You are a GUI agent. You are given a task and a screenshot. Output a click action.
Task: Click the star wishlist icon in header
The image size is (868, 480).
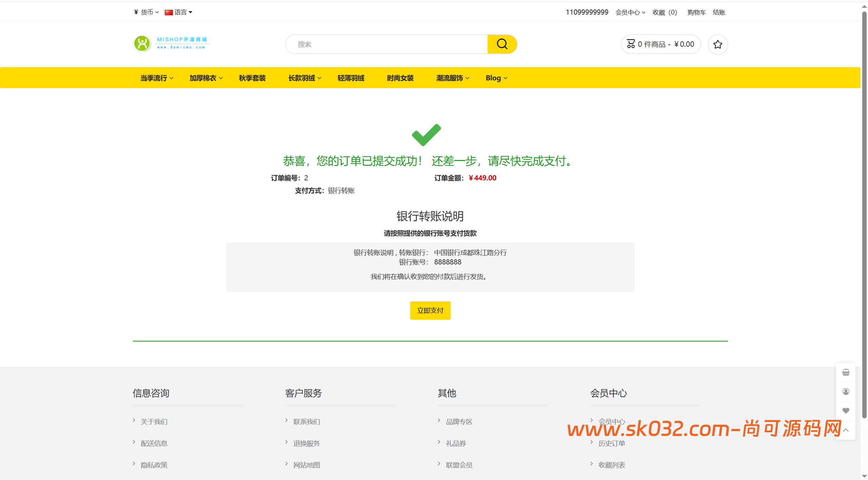tap(718, 44)
